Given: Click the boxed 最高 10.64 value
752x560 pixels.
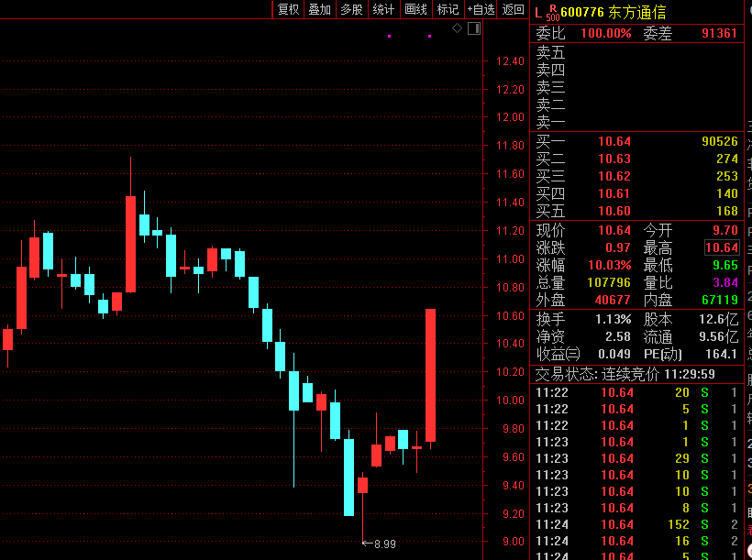Looking at the screenshot, I should pyautogui.click(x=722, y=247).
